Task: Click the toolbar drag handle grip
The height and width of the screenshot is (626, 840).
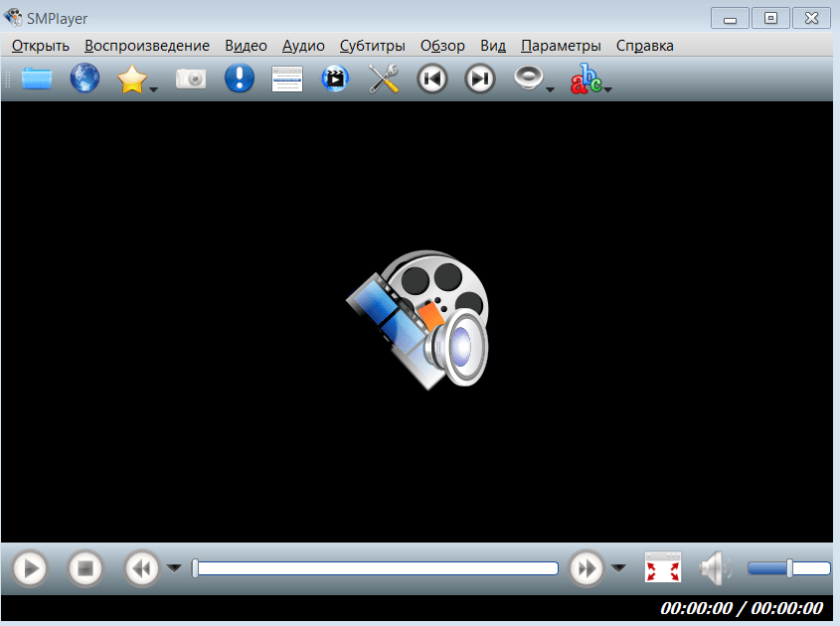Action: pyautogui.click(x=7, y=78)
